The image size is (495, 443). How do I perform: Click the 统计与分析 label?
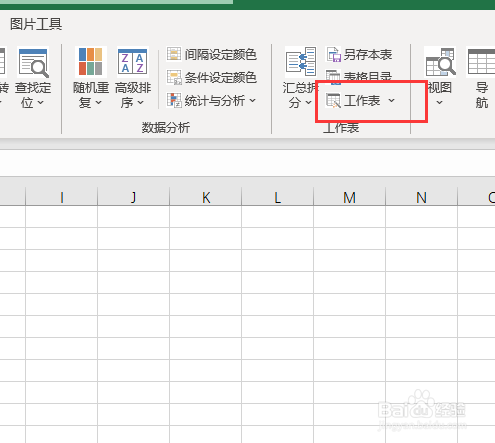tap(215, 100)
